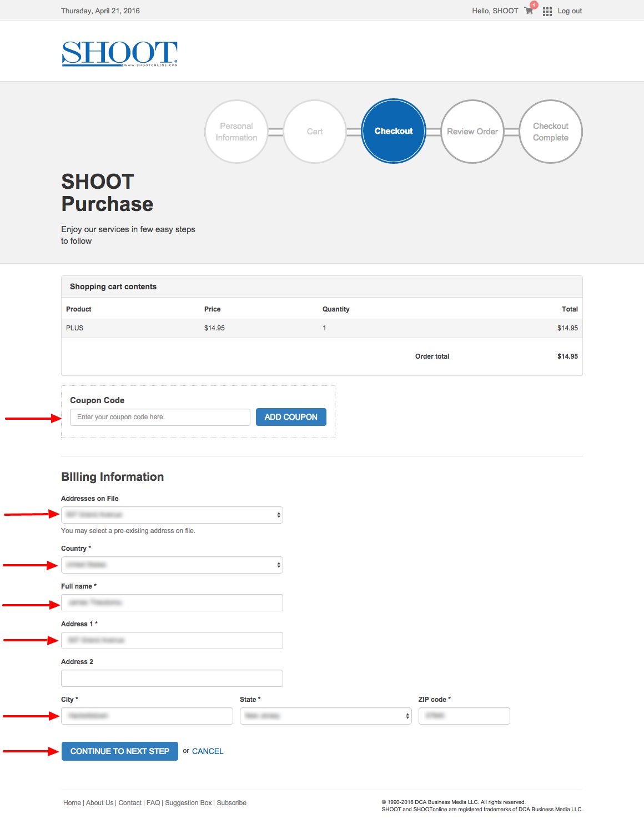The image size is (644, 824).
Task: Click the 'Thursday, April 21, 2016' date
Action: pos(100,11)
